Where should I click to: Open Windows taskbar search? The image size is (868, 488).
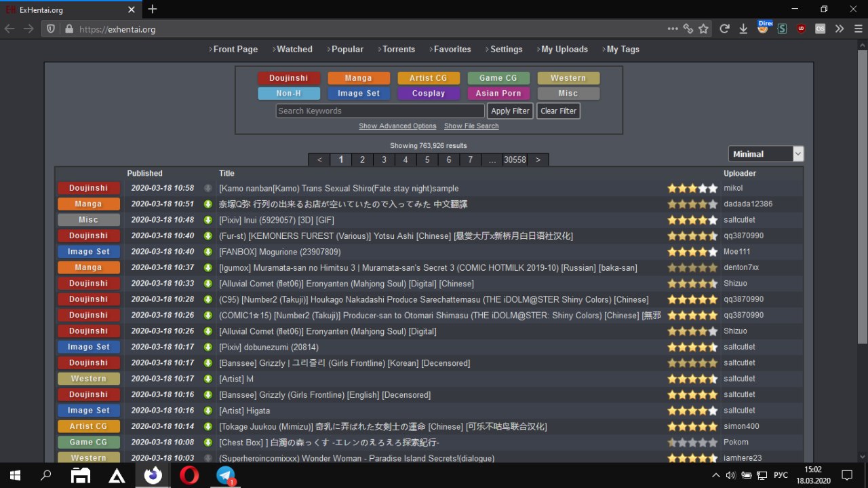click(x=46, y=475)
